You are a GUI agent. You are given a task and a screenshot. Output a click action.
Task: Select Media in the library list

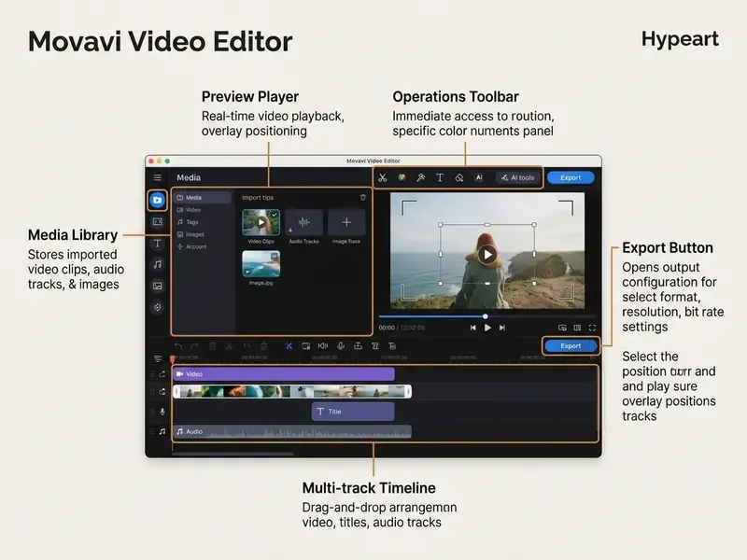click(203, 197)
